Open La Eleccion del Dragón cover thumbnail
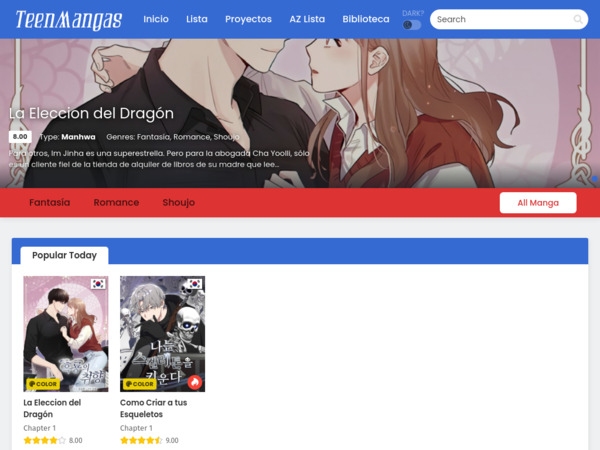The image size is (600, 450). (66, 334)
